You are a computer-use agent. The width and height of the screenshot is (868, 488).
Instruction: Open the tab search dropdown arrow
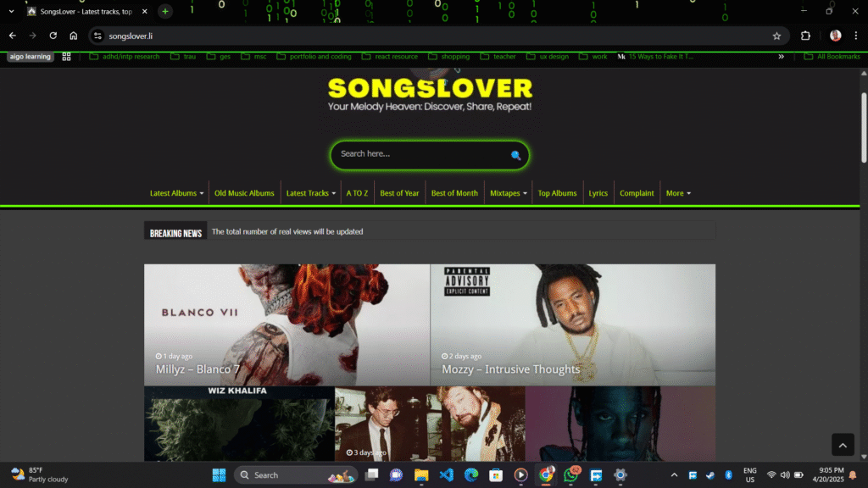click(11, 11)
